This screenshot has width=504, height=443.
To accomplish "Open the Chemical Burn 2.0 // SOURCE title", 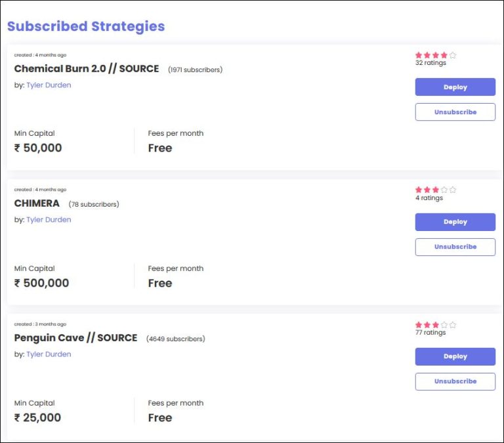I will click(87, 68).
